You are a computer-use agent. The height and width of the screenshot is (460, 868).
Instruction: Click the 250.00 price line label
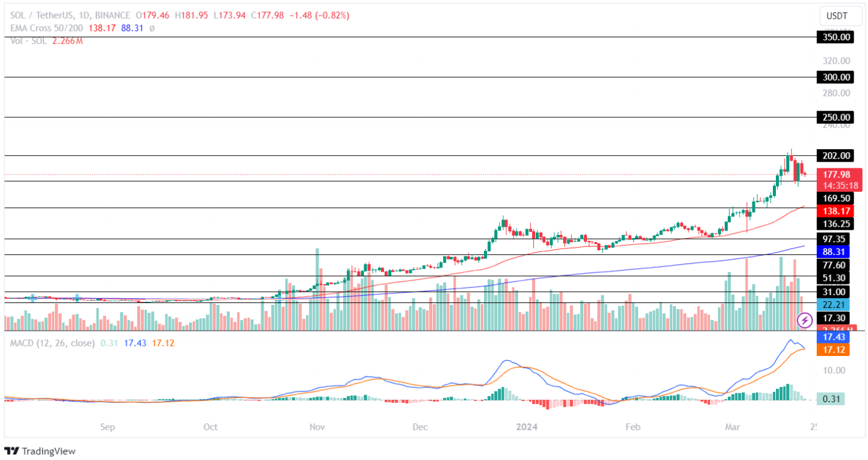835,117
